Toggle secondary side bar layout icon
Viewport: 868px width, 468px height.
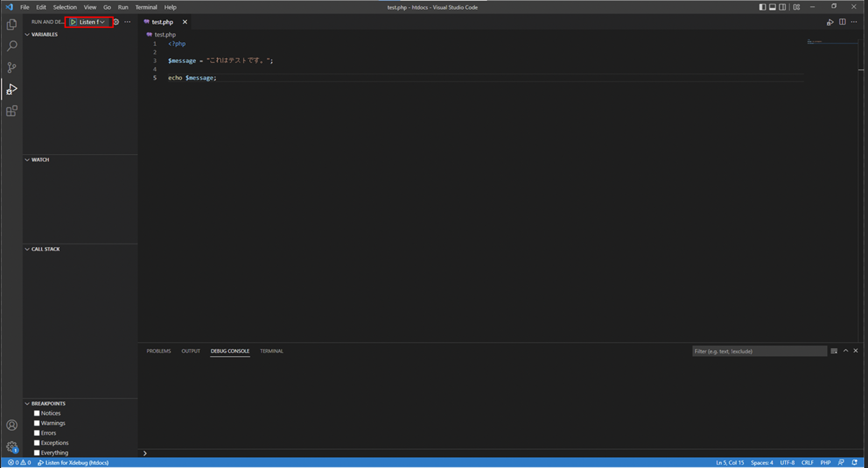(x=782, y=7)
